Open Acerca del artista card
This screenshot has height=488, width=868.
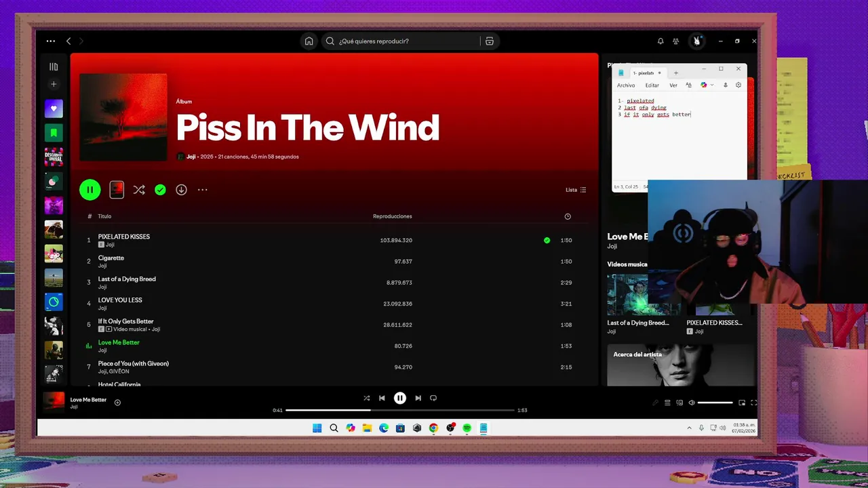pyautogui.click(x=682, y=365)
